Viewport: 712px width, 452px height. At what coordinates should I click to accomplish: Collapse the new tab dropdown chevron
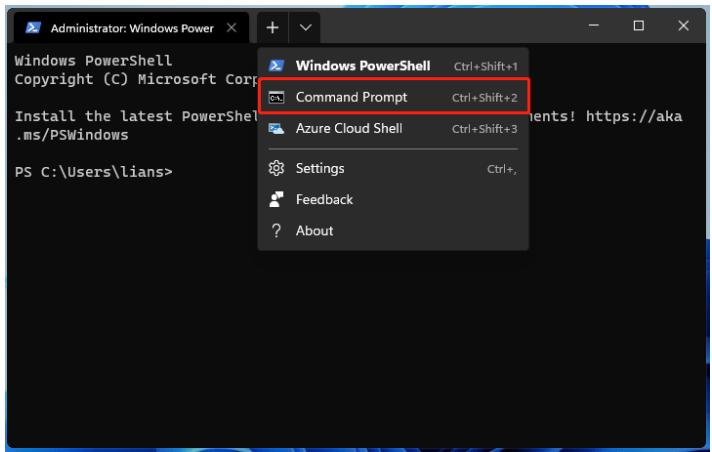tap(305, 27)
